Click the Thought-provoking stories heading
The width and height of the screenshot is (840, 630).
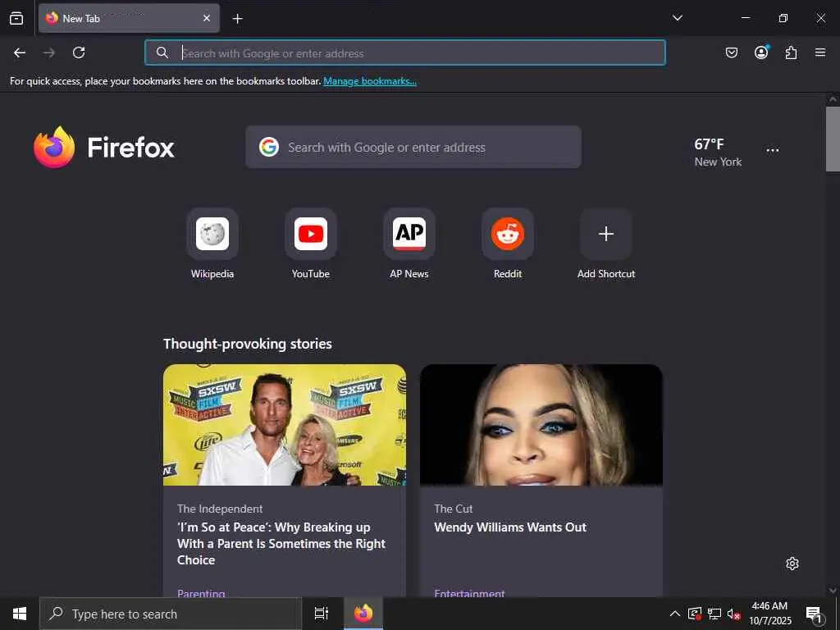click(248, 344)
